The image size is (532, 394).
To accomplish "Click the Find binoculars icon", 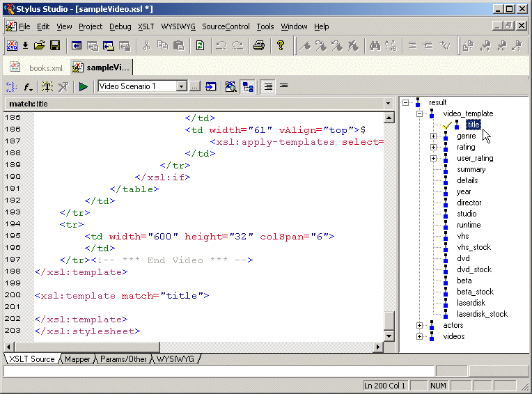I will click(374, 46).
